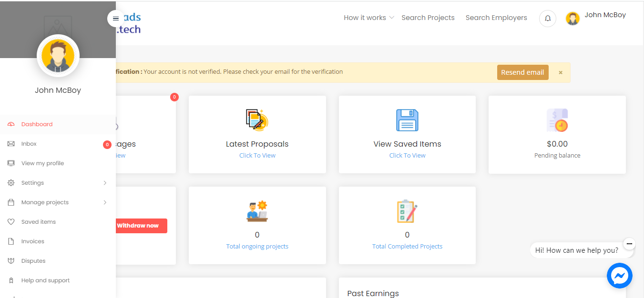Image resolution: width=644 pixels, height=298 pixels.
Task: Click To View link under Latest Proposals
Action: pyautogui.click(x=257, y=155)
